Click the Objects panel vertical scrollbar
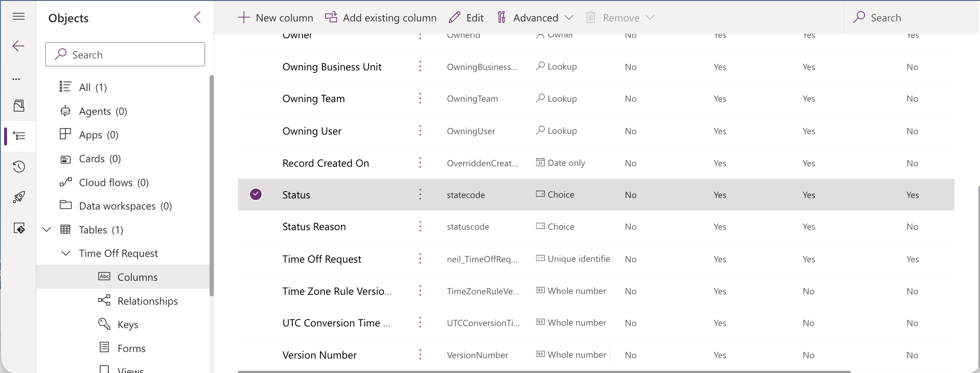This screenshot has width=980, height=373. pos(212,185)
